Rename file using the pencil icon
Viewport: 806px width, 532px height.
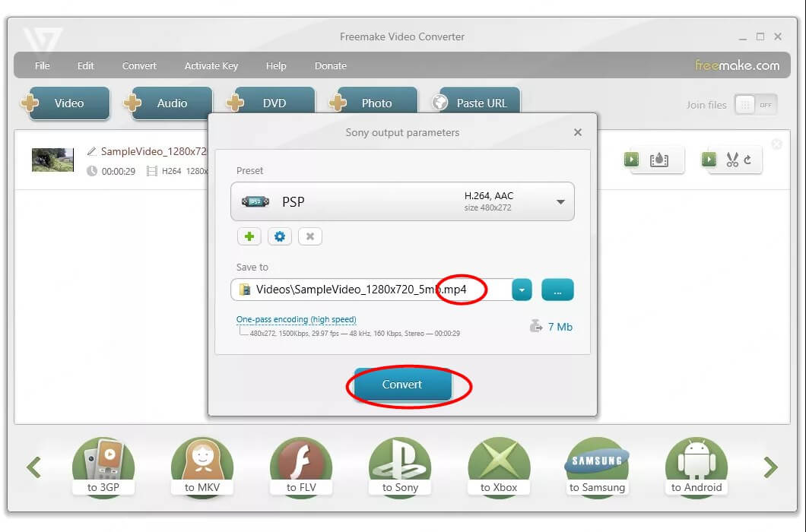(91, 151)
